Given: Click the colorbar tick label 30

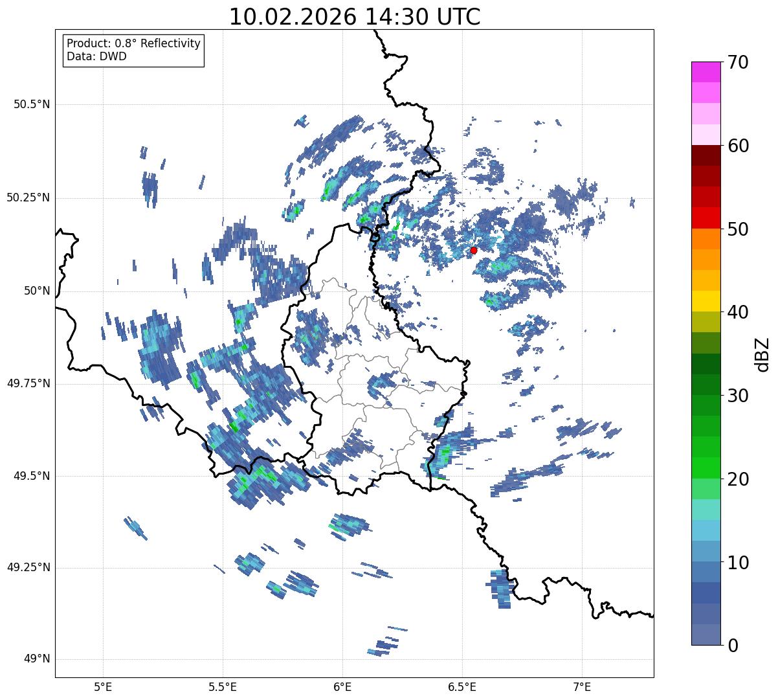Looking at the screenshot, I should (x=738, y=396).
